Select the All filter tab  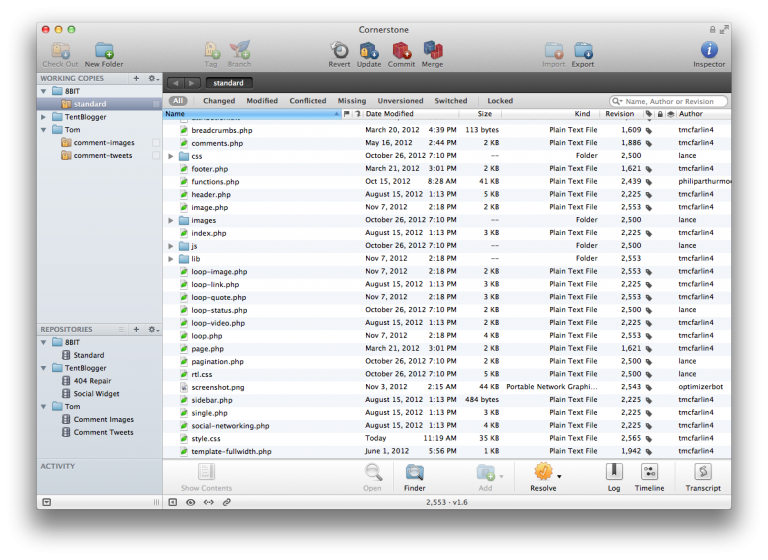click(178, 101)
